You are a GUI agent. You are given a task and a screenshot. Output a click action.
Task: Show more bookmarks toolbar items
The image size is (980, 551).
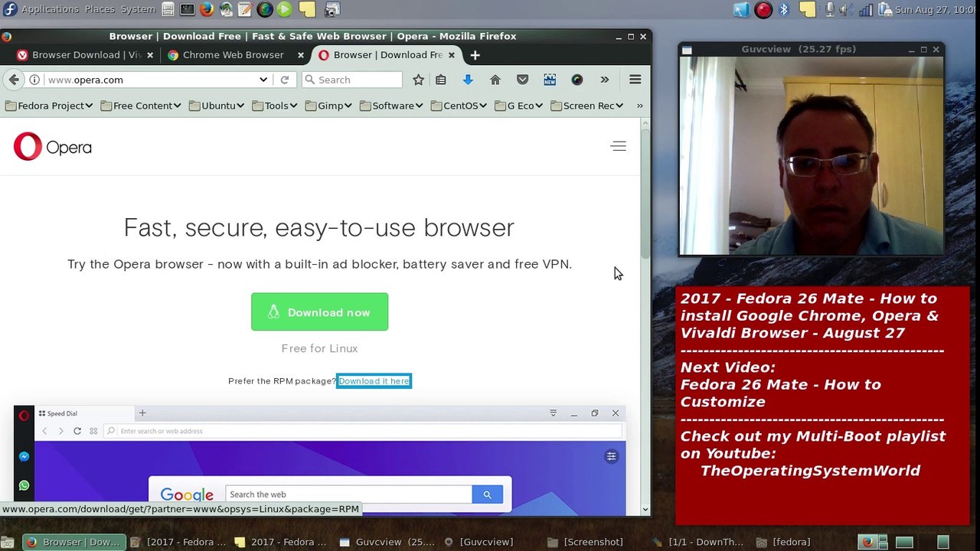coord(639,106)
